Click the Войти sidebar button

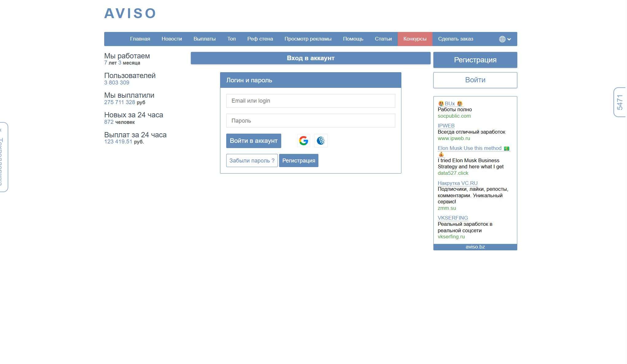(475, 80)
